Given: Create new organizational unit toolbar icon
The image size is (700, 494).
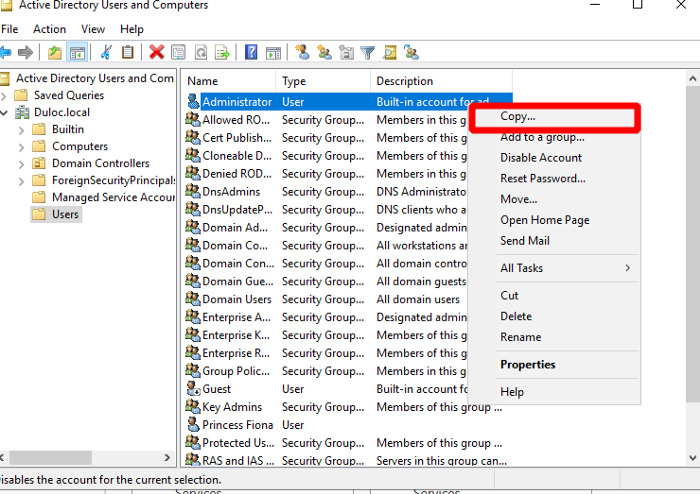Looking at the screenshot, I should point(346,53).
